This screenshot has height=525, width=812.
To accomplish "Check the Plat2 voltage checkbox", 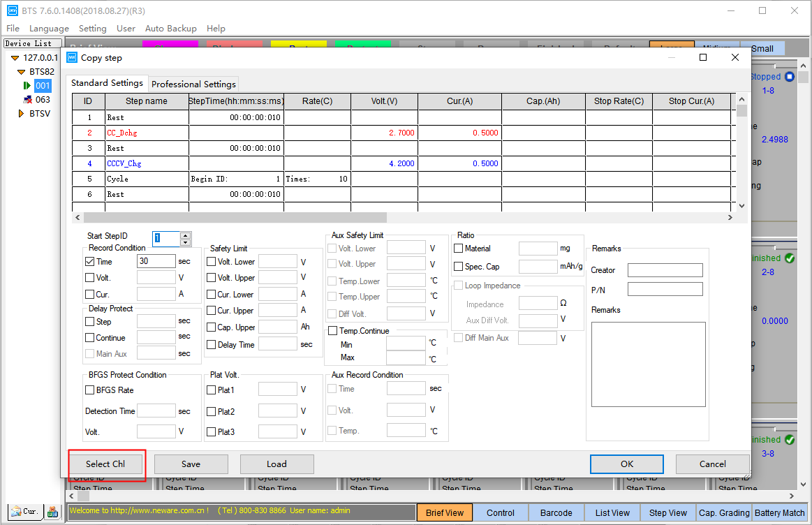I will [212, 412].
